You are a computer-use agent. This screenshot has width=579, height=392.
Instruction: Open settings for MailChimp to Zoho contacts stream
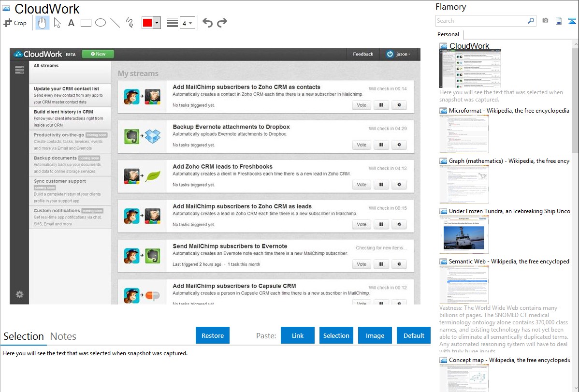399,105
